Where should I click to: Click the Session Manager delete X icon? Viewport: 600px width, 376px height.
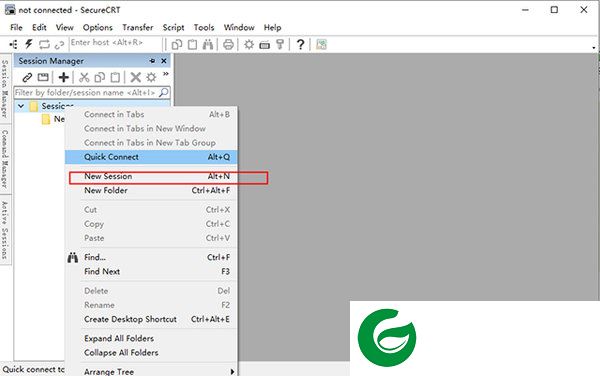[x=135, y=77]
